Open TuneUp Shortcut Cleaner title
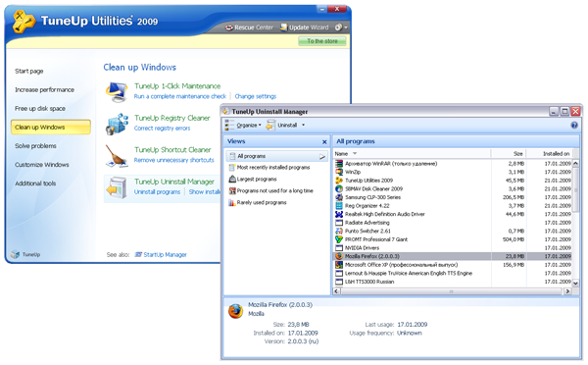 [172, 150]
